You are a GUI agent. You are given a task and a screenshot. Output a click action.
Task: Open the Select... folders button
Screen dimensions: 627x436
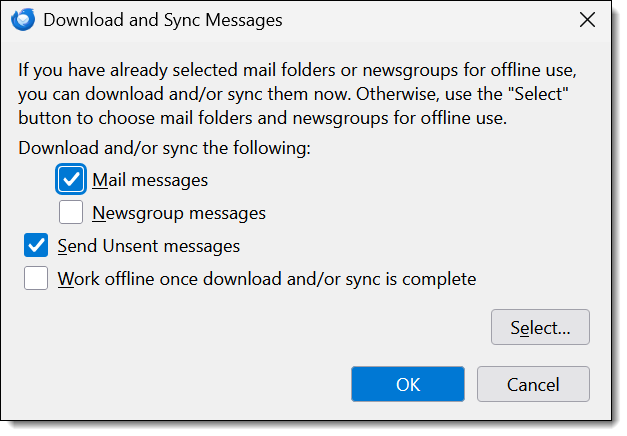pos(540,327)
